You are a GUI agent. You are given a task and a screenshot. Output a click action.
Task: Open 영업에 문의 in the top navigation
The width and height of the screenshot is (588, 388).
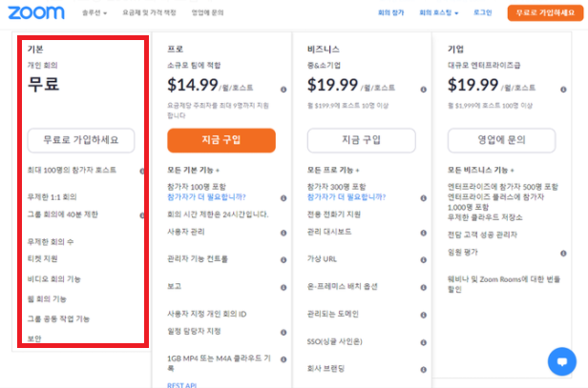click(x=207, y=12)
